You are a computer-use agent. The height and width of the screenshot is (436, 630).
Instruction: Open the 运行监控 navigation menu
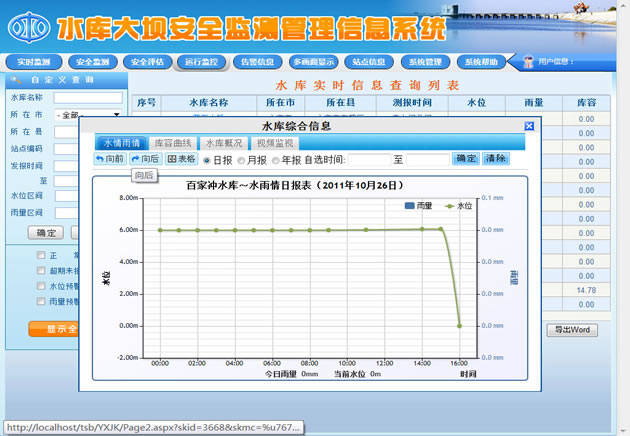point(200,62)
